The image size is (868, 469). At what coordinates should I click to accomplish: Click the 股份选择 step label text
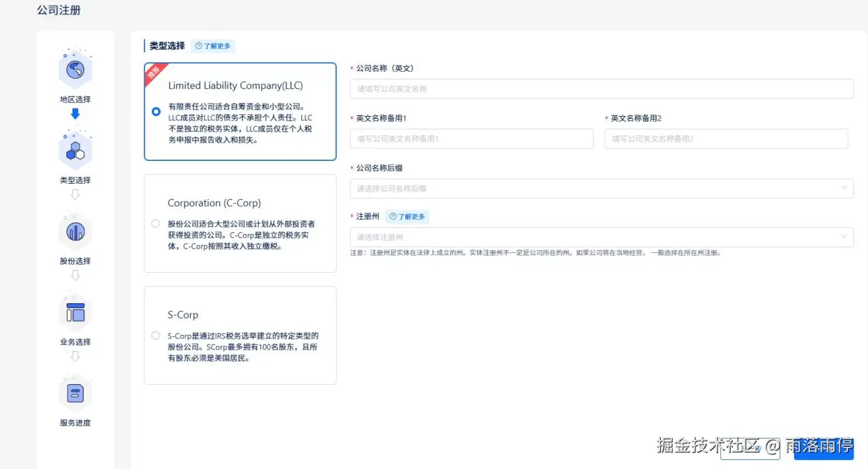75,261
